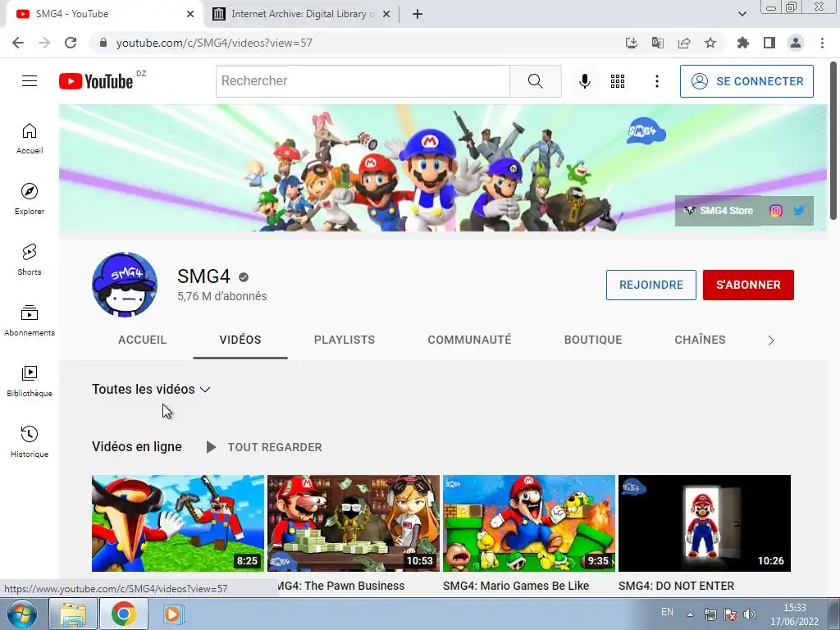Viewport: 840px width, 630px height.
Task: Click the browser address bar URL
Action: 214,43
